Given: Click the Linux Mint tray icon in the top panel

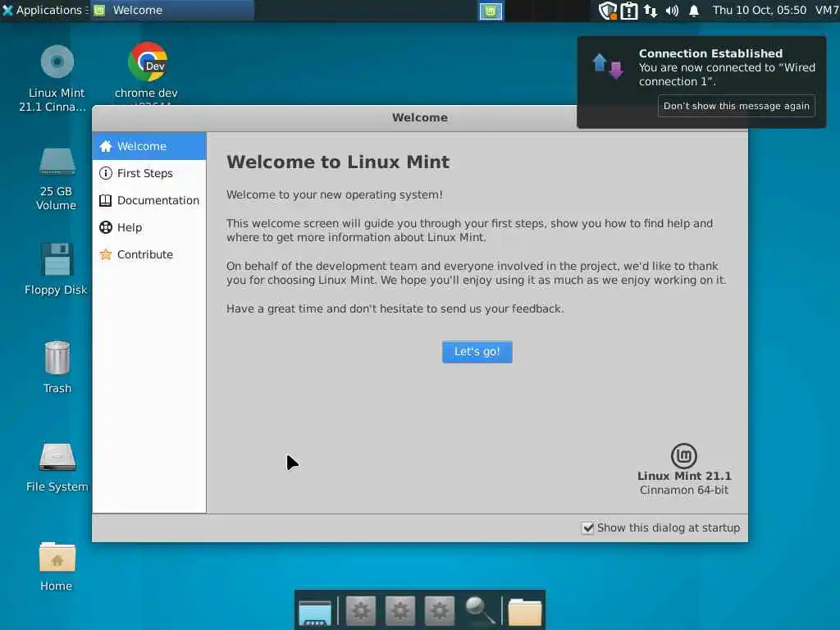Looking at the screenshot, I should pyautogui.click(x=491, y=11).
